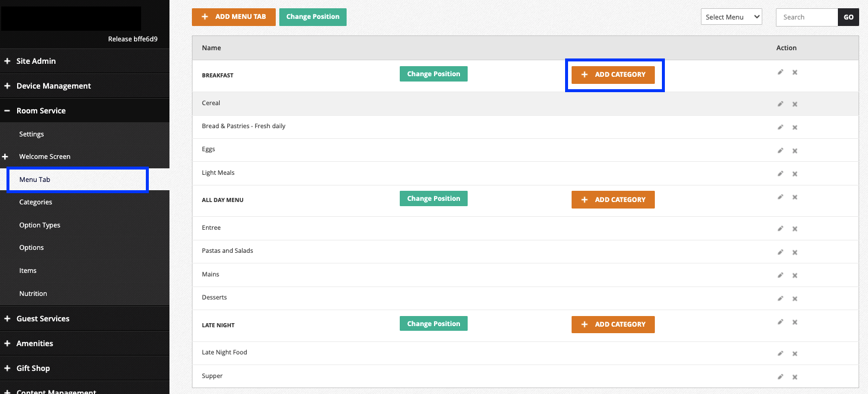Click ADD CATEGORY for ALL DAY MENU
Viewport: 868px width, 394px height.
tap(613, 200)
